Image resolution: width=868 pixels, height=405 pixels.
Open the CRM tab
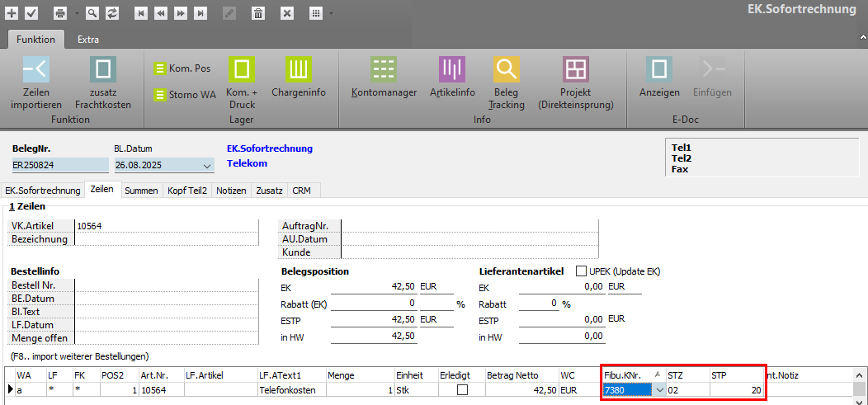302,191
